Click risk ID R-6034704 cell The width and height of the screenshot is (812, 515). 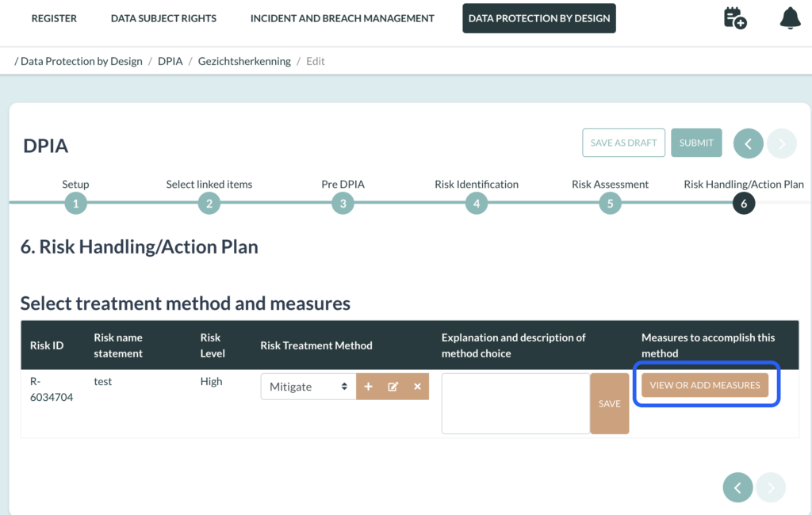pyautogui.click(x=52, y=389)
